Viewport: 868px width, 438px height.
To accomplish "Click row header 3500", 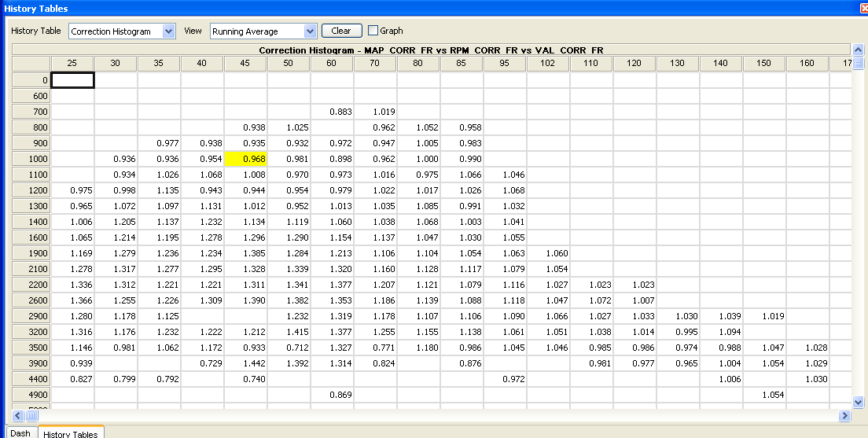I will coord(31,348).
